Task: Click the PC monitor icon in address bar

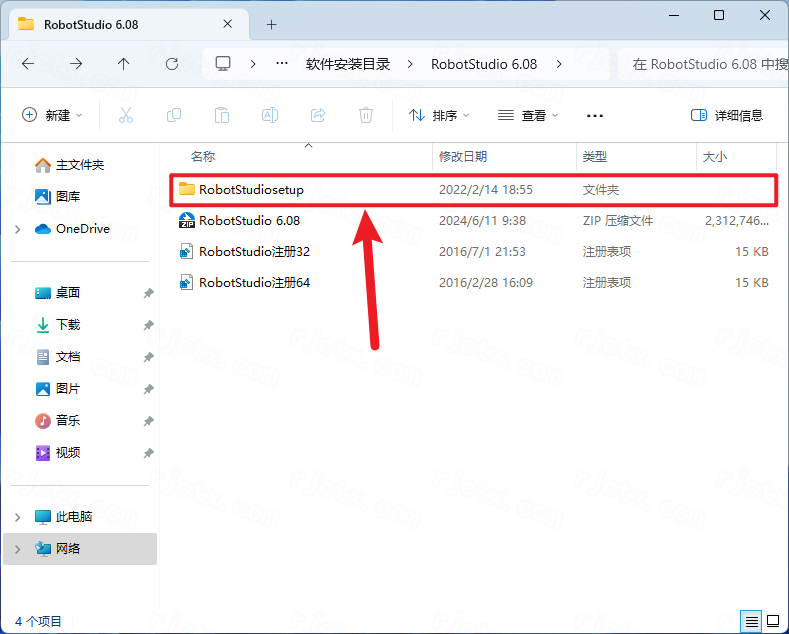Action: click(x=223, y=64)
